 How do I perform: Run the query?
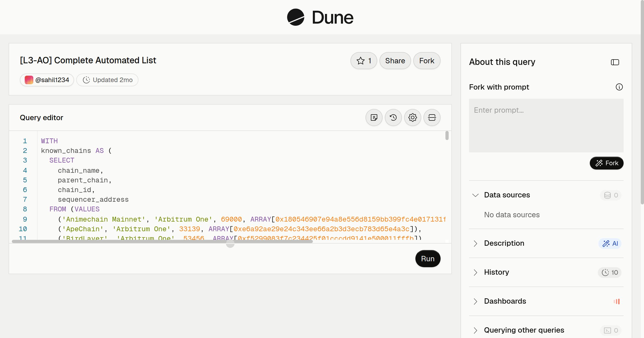click(x=428, y=259)
